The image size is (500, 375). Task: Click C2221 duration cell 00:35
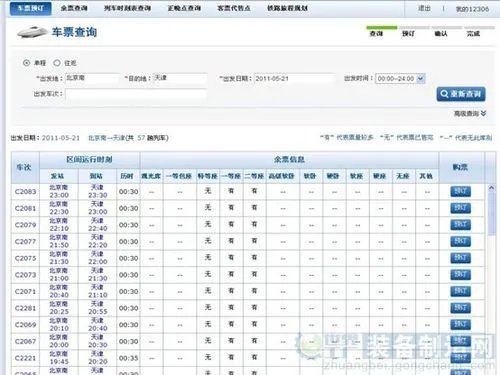tap(128, 358)
